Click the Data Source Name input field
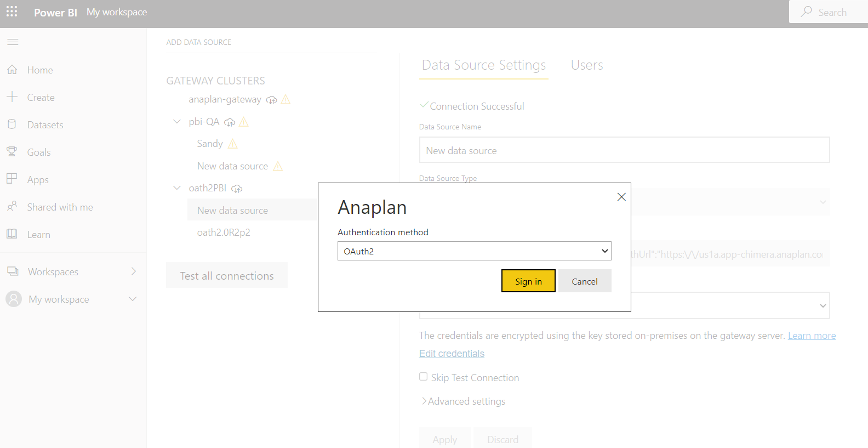The image size is (868, 448). click(x=624, y=150)
